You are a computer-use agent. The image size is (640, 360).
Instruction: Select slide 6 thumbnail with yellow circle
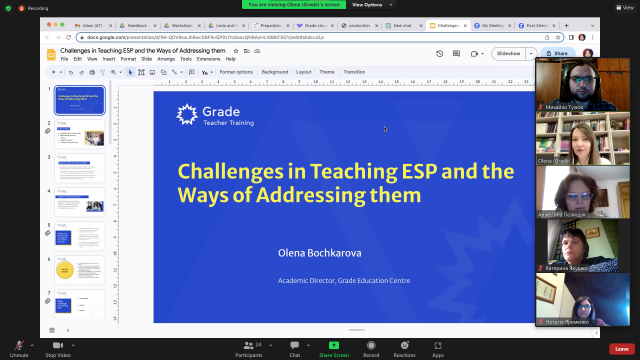[x=80, y=270]
